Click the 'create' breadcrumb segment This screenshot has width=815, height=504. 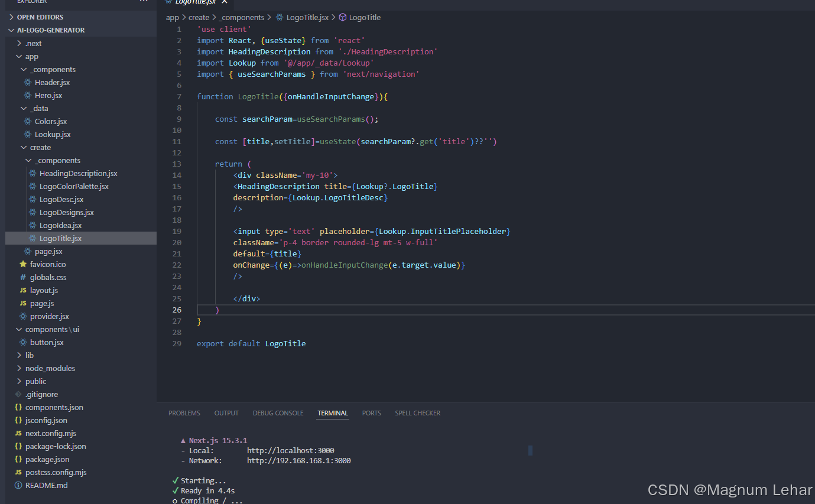[199, 17]
